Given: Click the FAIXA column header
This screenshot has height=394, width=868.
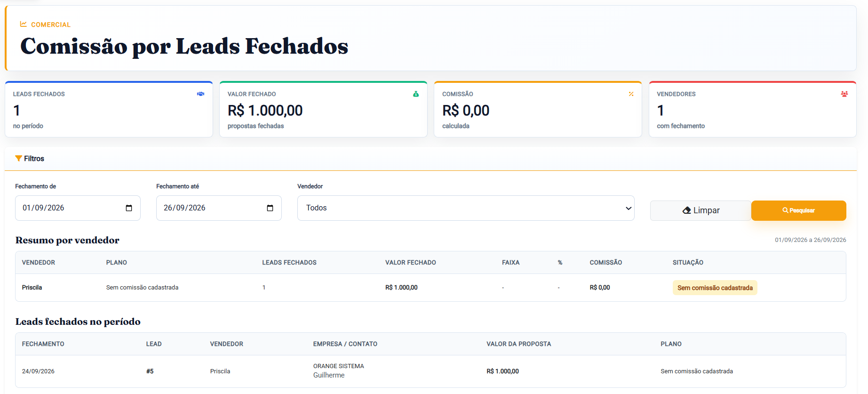Looking at the screenshot, I should (x=510, y=263).
